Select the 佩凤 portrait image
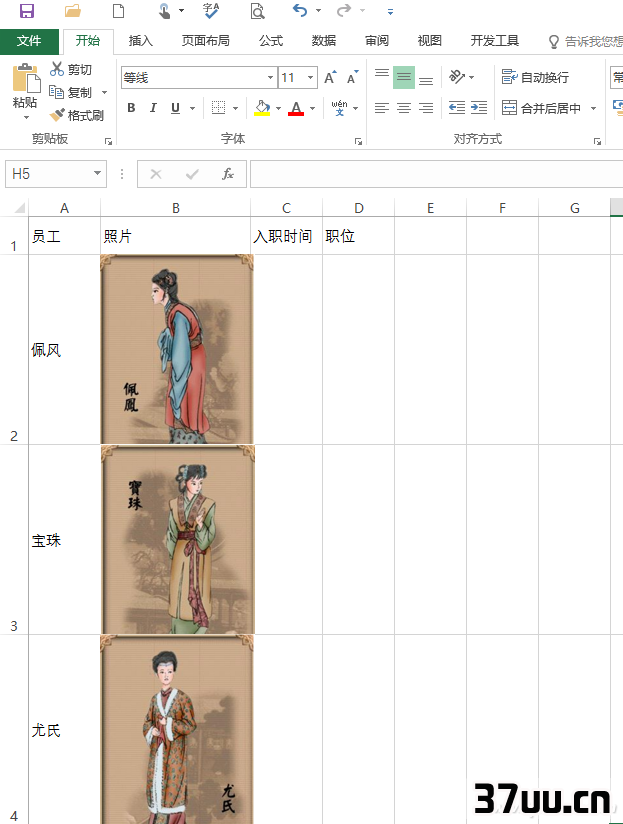 [x=177, y=349]
